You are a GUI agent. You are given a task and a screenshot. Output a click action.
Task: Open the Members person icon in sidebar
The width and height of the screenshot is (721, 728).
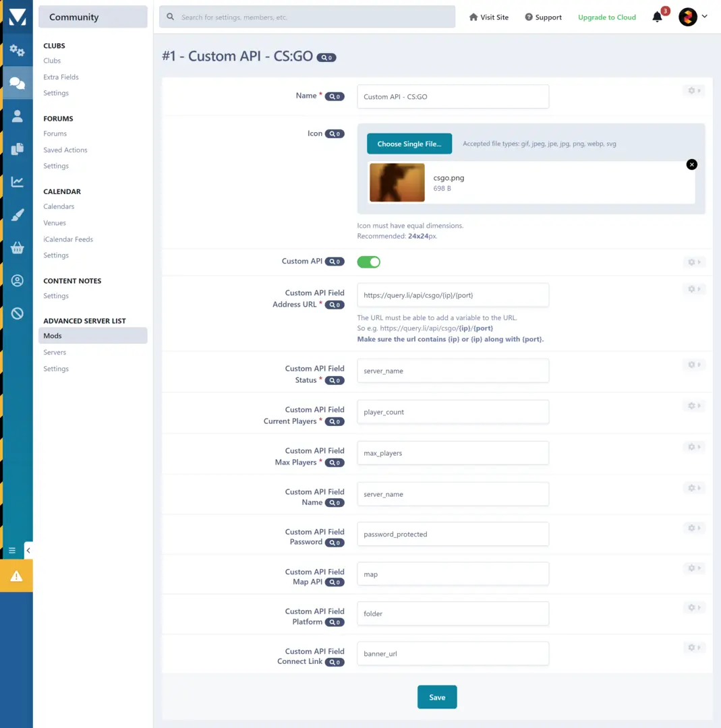click(x=17, y=116)
